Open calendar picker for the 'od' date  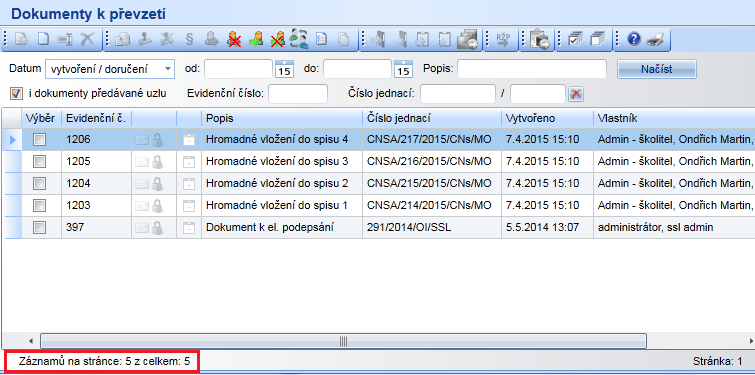(x=284, y=69)
